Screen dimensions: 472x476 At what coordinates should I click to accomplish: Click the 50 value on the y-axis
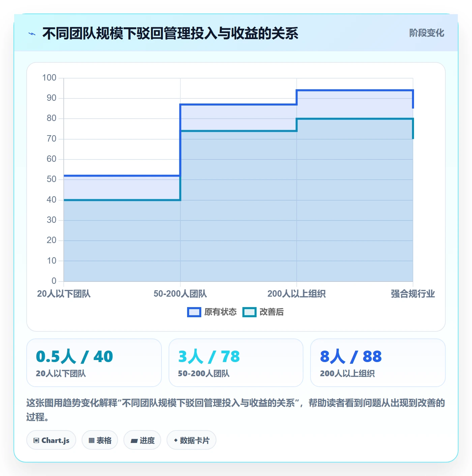point(52,179)
